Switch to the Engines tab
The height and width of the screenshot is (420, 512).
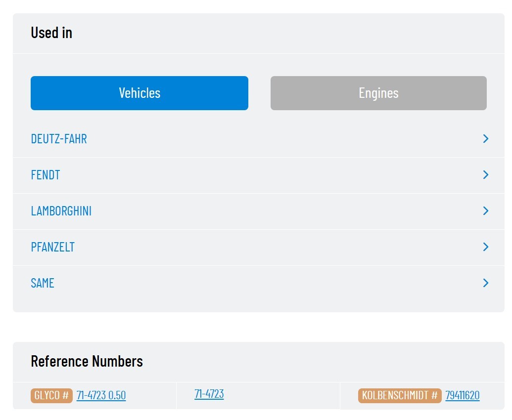click(378, 93)
